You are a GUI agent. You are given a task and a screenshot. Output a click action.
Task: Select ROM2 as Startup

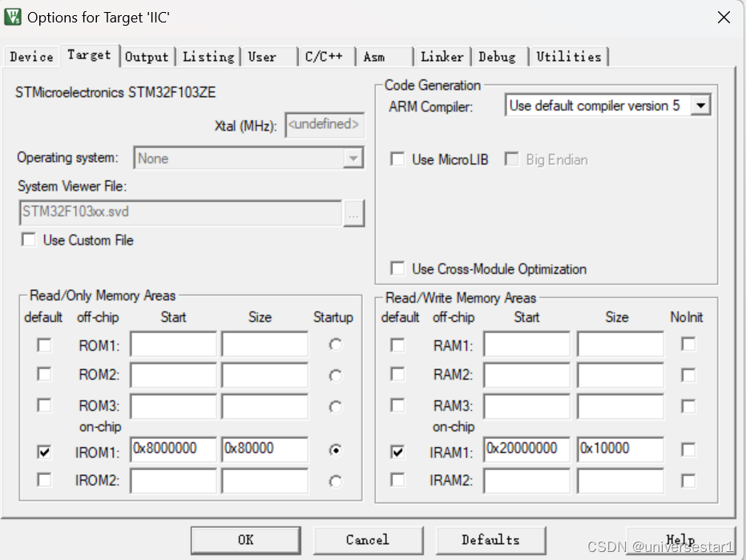tap(336, 376)
